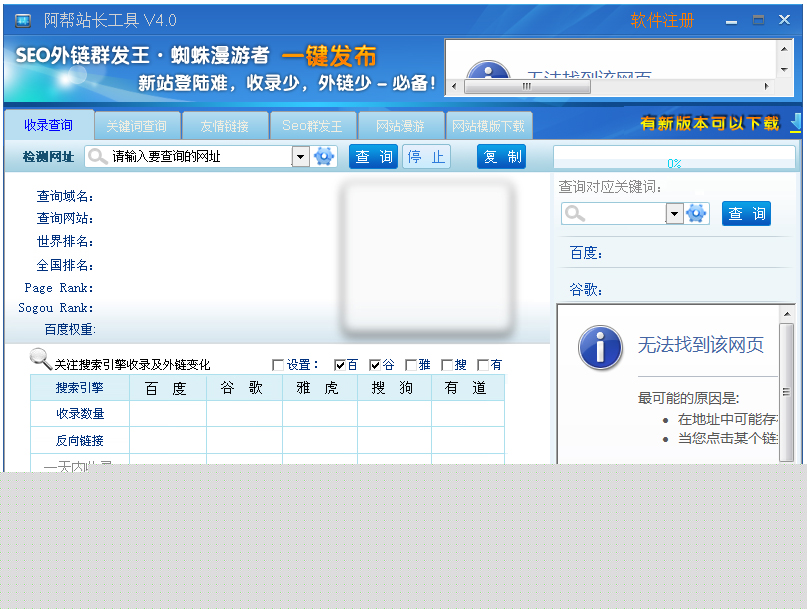Click the magnifier icon beside 关注搜索引擎收录及外链变化
The width and height of the screenshot is (807, 609).
40,358
